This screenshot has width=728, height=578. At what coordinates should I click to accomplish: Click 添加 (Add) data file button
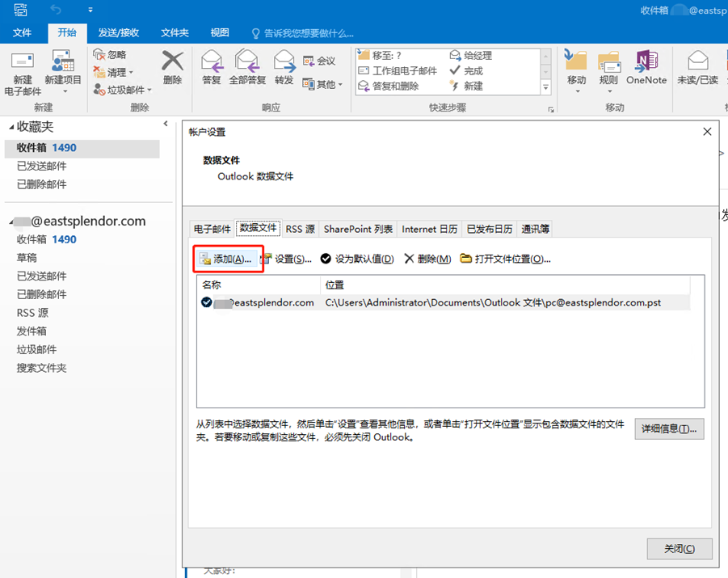click(x=227, y=259)
